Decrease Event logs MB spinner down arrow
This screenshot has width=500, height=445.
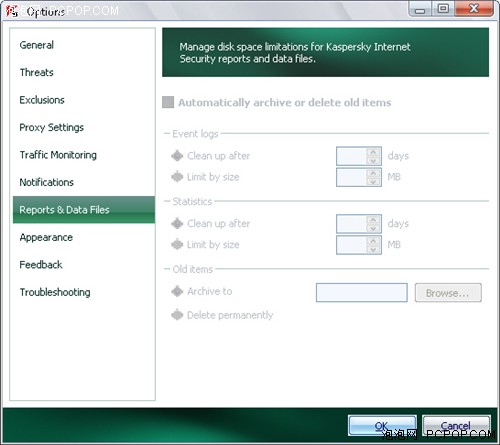[x=373, y=181]
